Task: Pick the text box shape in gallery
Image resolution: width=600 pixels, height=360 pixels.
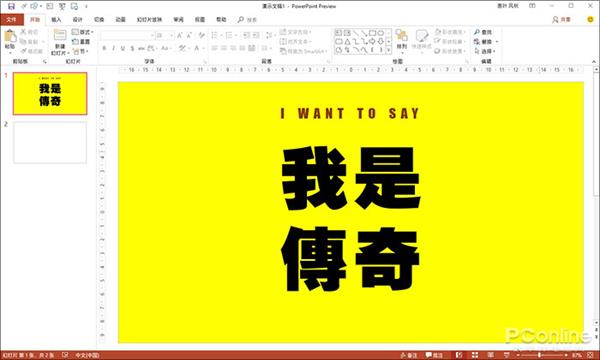Action: tap(339, 33)
